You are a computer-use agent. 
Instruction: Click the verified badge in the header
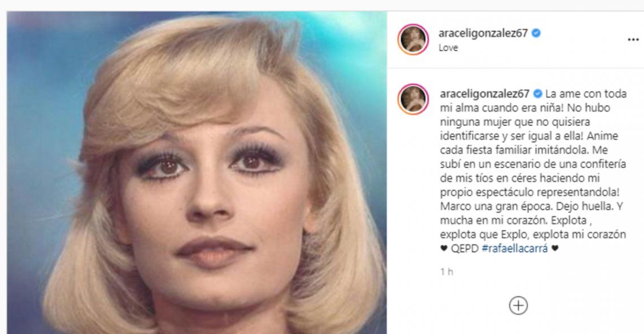click(536, 33)
